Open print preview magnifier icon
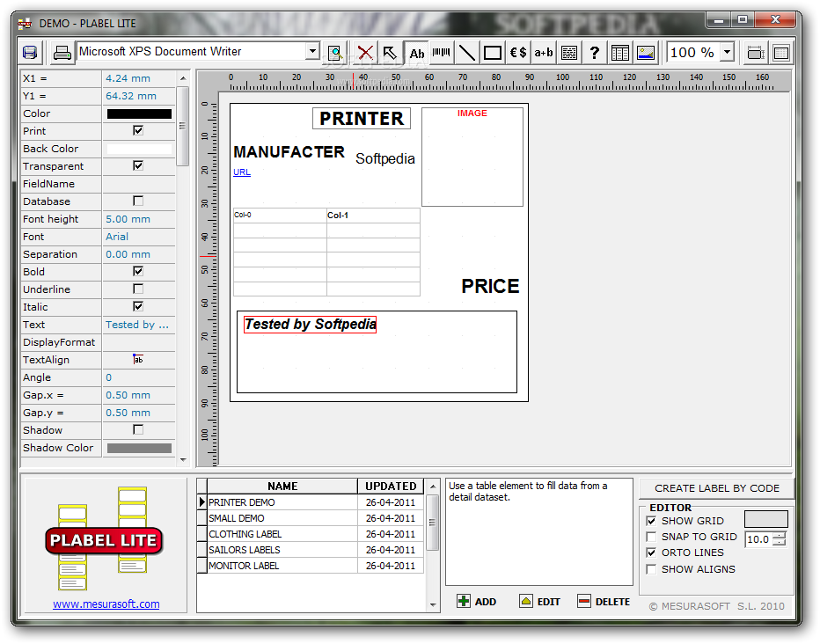The height and width of the screenshot is (644, 820). click(x=334, y=53)
